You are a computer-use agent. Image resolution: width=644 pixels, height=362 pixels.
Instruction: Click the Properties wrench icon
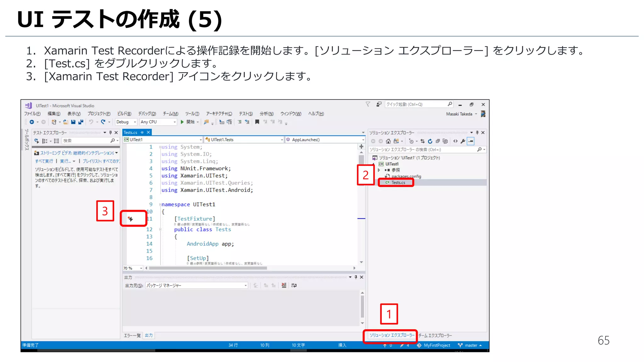tap(463, 141)
